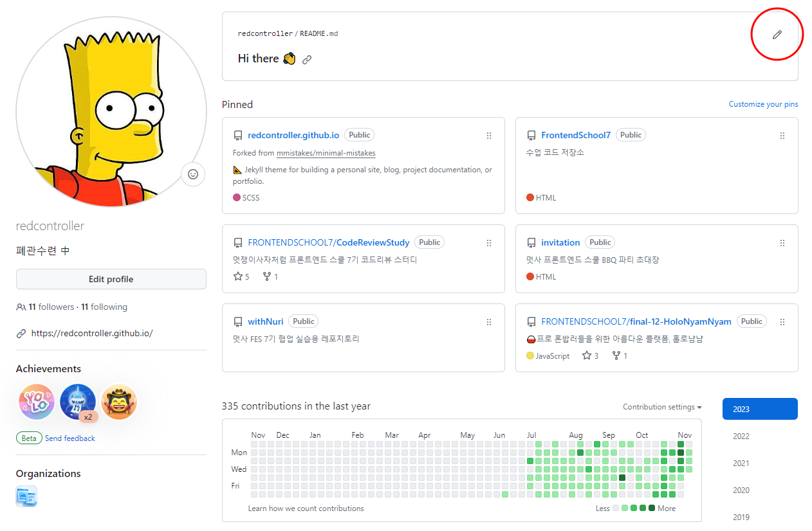Open the redcontroller.github.io pinned repository
The width and height of the screenshot is (812, 531).
[293, 135]
